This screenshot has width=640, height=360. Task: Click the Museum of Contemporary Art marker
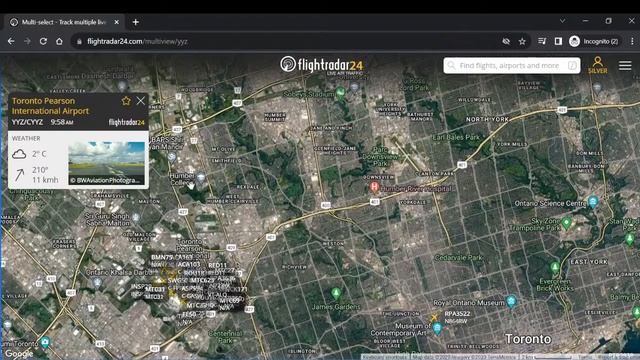pyautogui.click(x=437, y=328)
